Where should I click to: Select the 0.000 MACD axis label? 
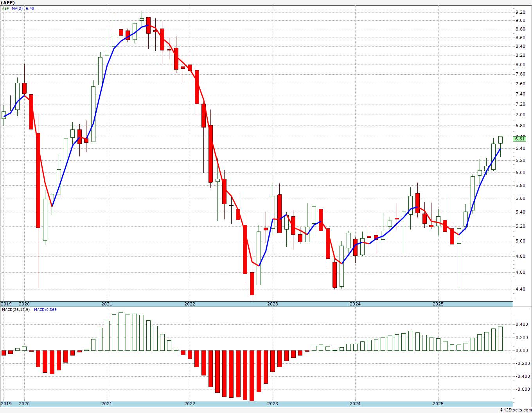click(x=521, y=350)
